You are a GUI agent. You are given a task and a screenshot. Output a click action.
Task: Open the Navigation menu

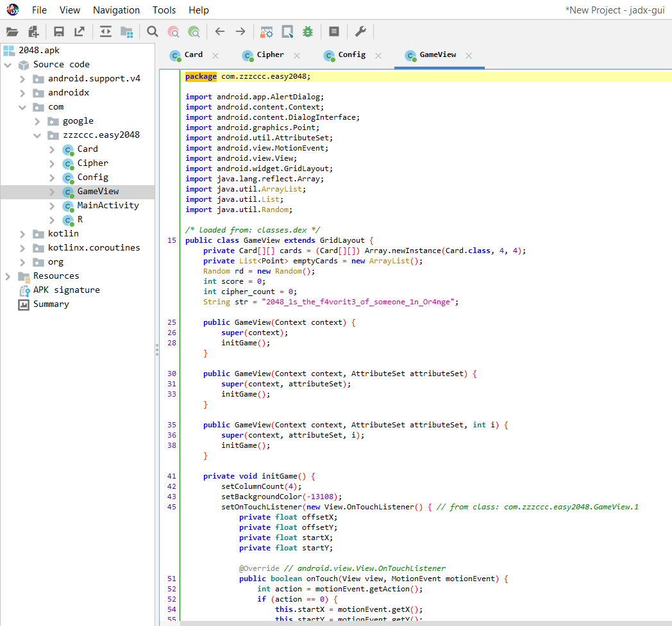tap(116, 10)
